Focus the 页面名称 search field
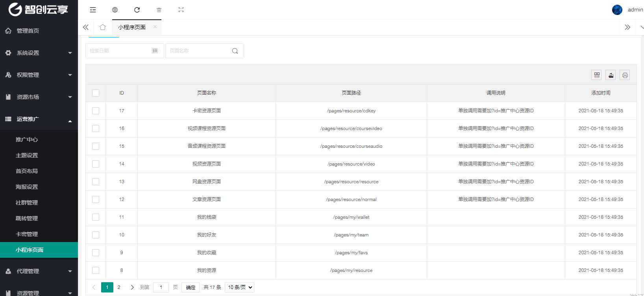The image size is (644, 296). point(204,51)
